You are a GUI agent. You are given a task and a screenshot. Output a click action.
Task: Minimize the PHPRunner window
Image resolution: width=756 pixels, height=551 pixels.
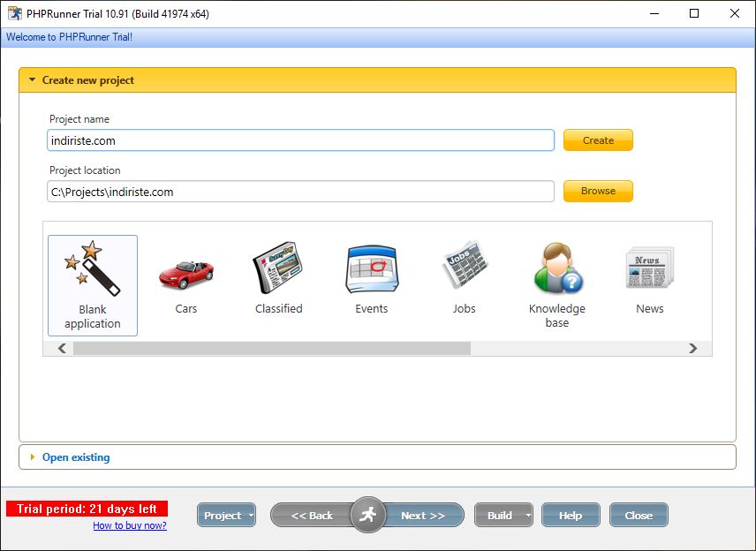tap(654, 13)
